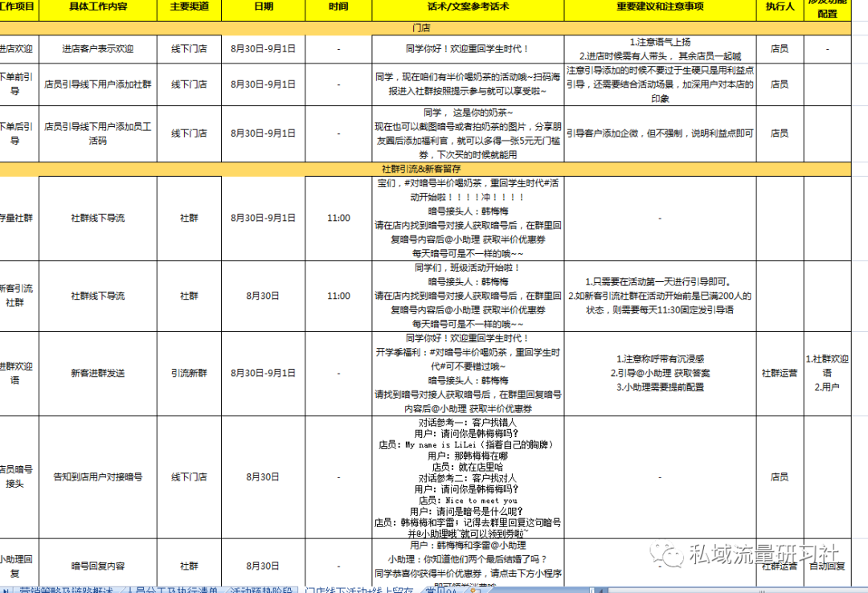Click 店员 in the 告知到店用户对接暗号 row
This screenshot has width=868, height=593.
(x=780, y=477)
